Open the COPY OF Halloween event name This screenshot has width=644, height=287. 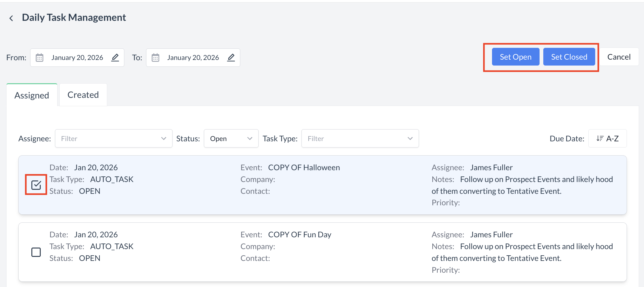click(x=304, y=168)
